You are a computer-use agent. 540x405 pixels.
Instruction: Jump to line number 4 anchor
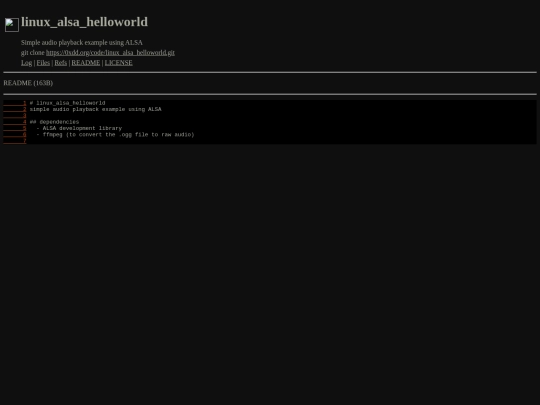pos(15,122)
